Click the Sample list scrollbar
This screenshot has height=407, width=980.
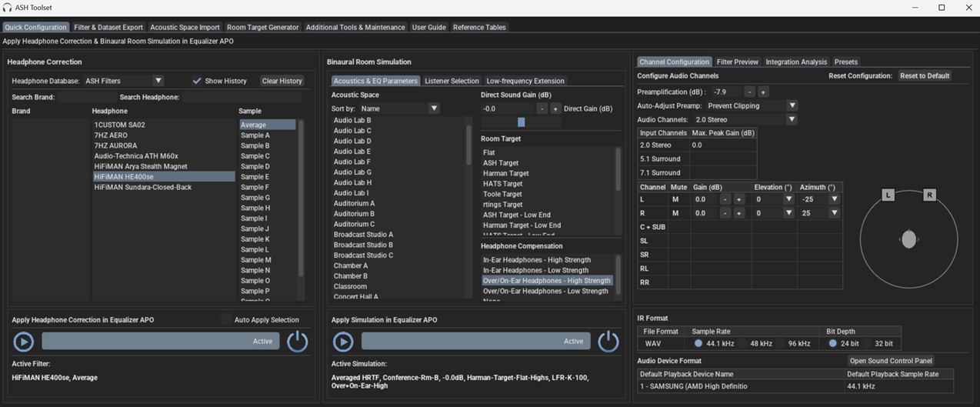[x=301, y=198]
